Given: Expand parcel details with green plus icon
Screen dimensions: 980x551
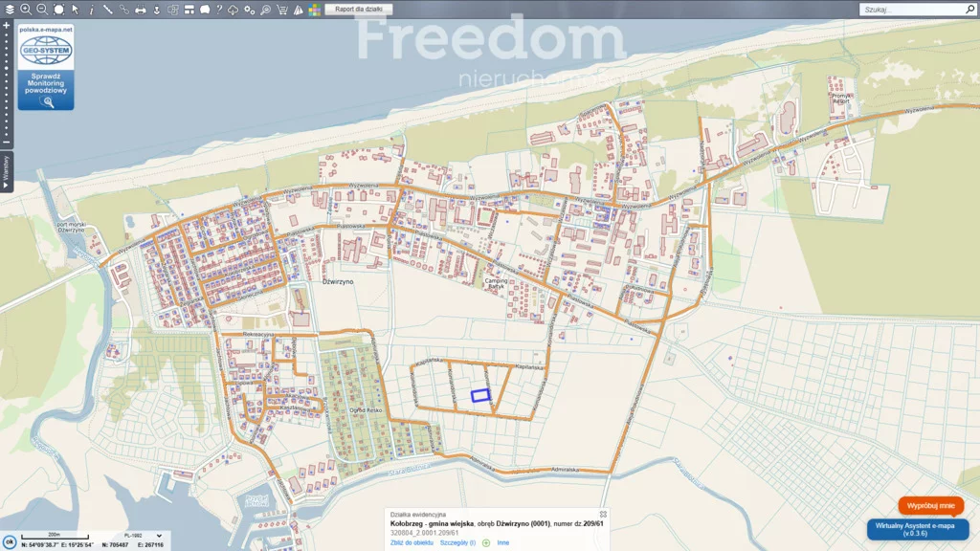Looking at the screenshot, I should point(486,542).
